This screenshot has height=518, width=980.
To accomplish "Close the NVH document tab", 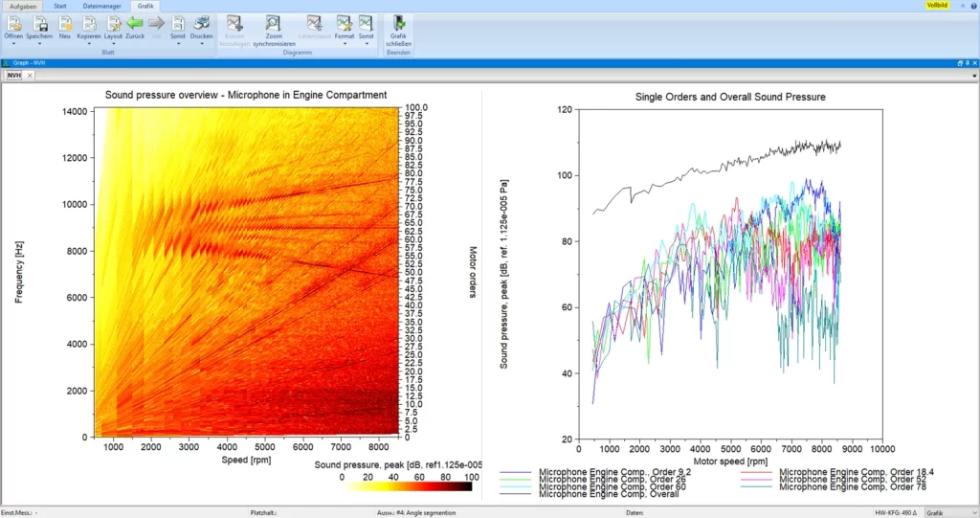I will pyautogui.click(x=30, y=75).
